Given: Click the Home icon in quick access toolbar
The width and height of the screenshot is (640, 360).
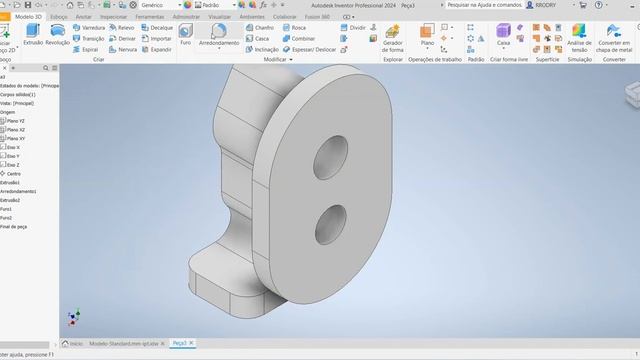Looking at the screenshot, I should pos(70,5).
